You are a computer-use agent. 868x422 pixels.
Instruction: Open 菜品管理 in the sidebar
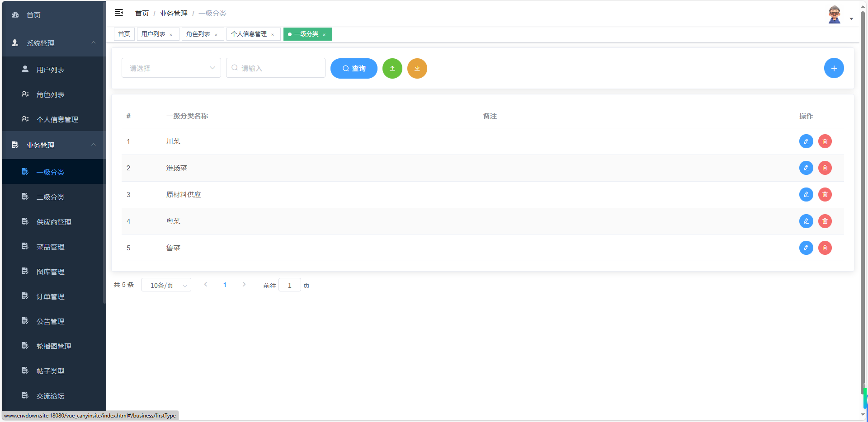click(x=51, y=247)
